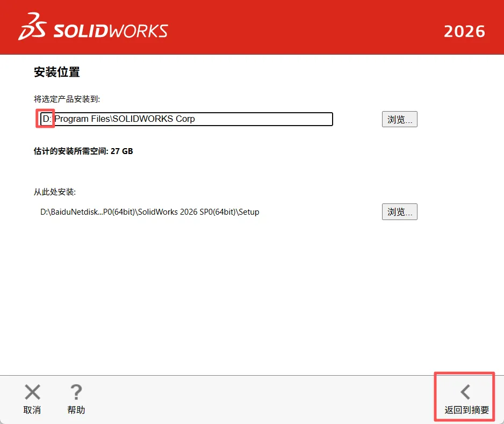Image resolution: width=504 pixels, height=424 pixels.
Task: Click the SOLIDWORKS logo in header
Action: tap(93, 27)
